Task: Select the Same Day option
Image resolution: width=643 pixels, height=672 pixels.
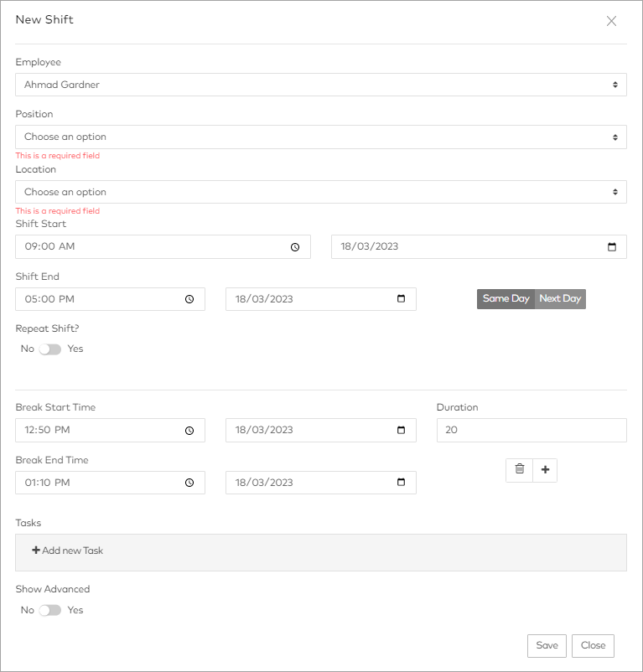Action: point(506,298)
